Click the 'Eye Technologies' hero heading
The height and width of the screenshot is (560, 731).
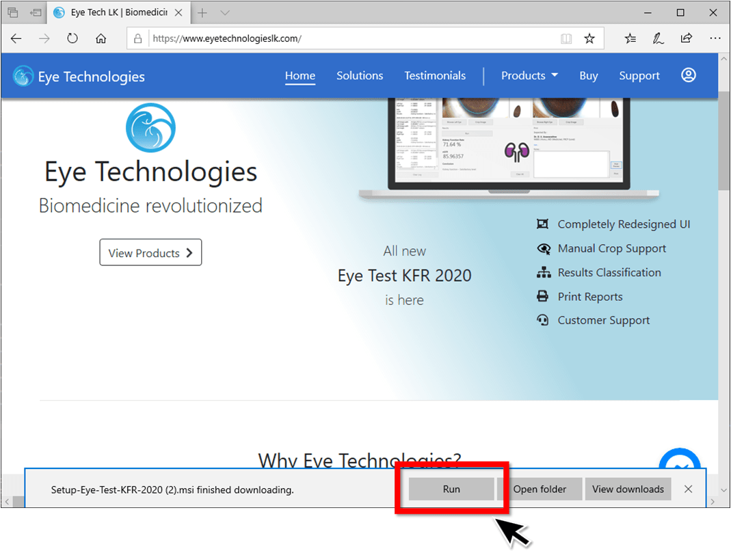tap(150, 172)
